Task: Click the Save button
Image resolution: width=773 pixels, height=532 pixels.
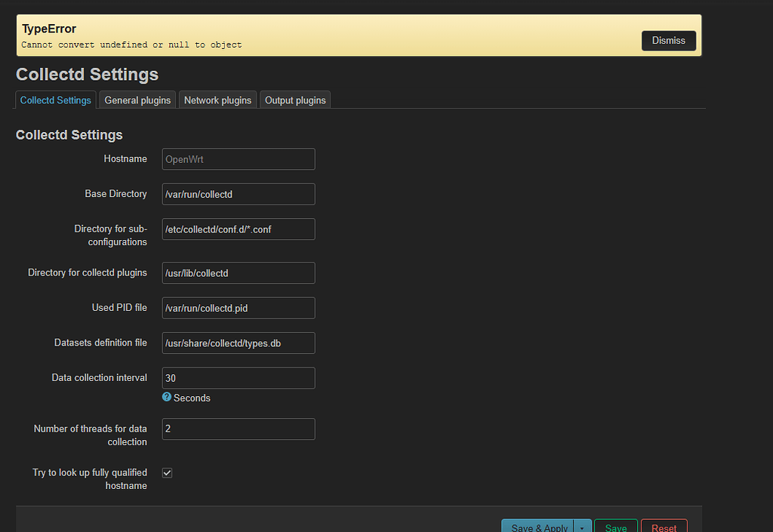Action: pos(615,527)
